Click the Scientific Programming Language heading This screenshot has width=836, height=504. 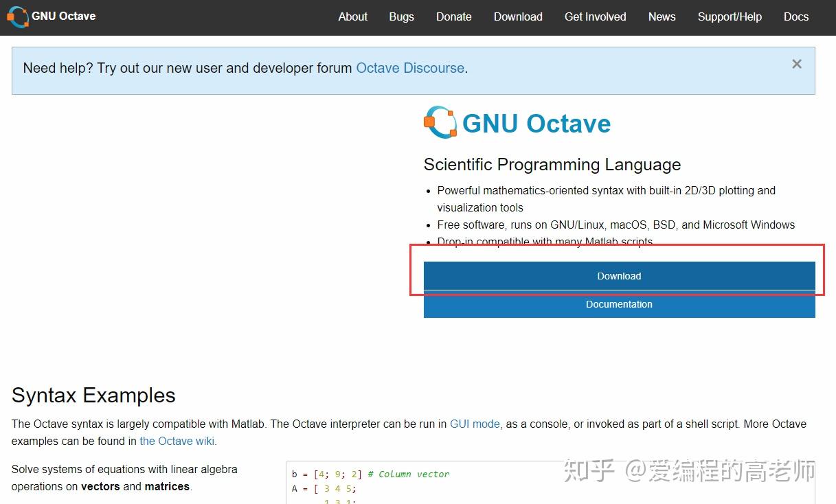pos(552,165)
